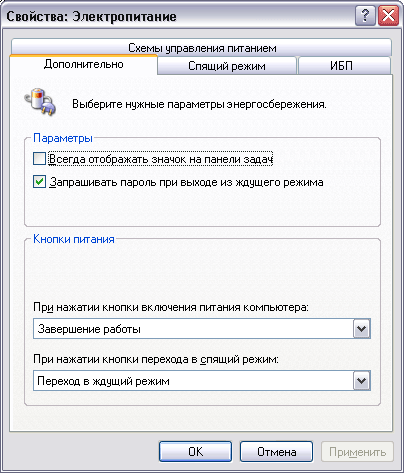Select the Дополнительно tab

point(83,64)
